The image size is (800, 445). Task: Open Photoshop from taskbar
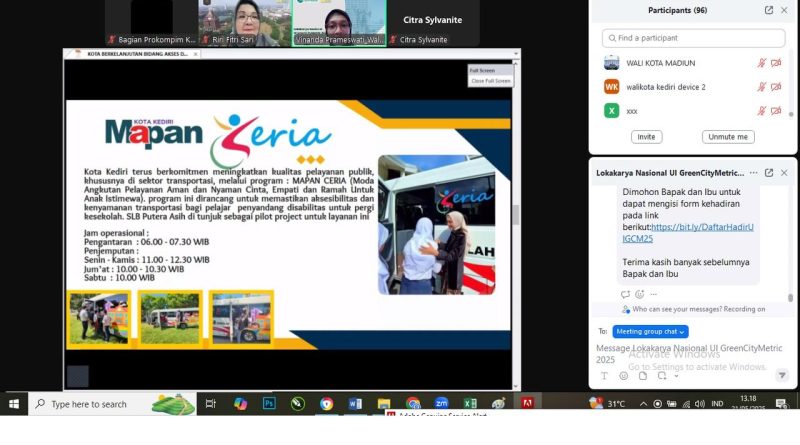[x=269, y=404]
